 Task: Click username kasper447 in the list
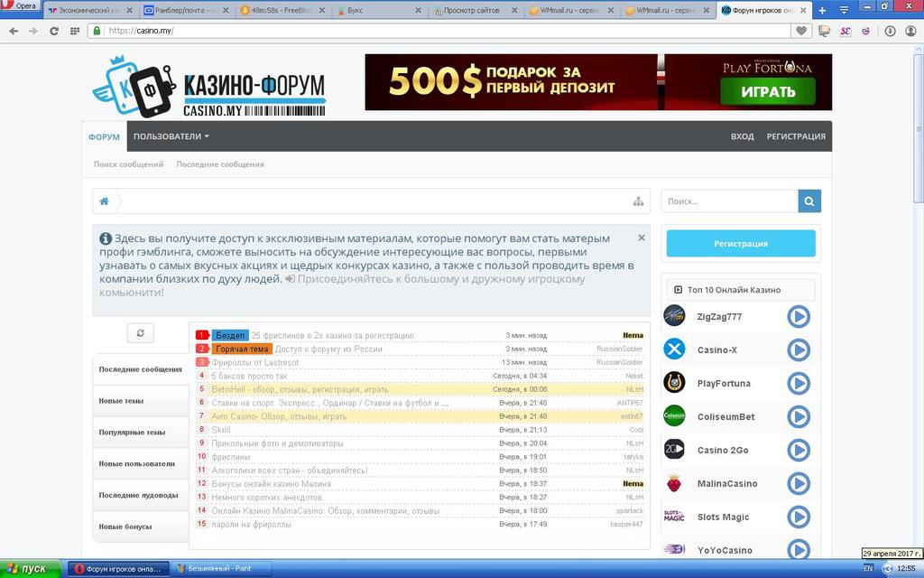[x=626, y=525]
